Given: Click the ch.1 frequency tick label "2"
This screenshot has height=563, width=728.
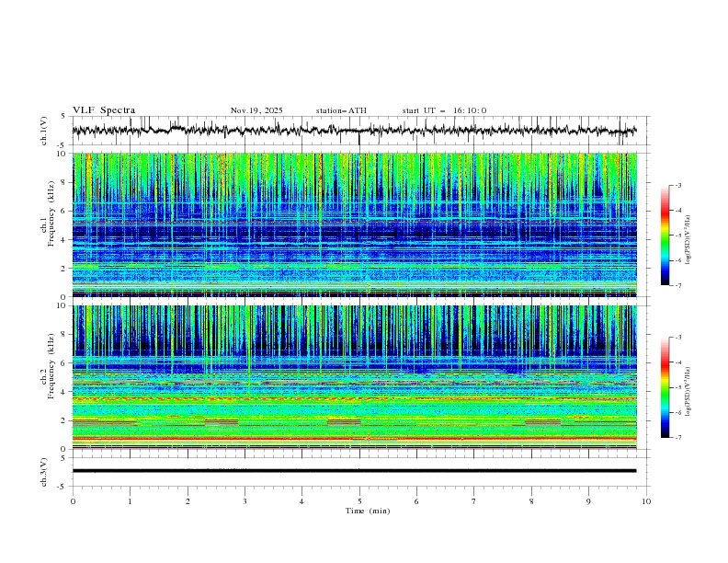Looking at the screenshot, I should (x=63, y=268).
